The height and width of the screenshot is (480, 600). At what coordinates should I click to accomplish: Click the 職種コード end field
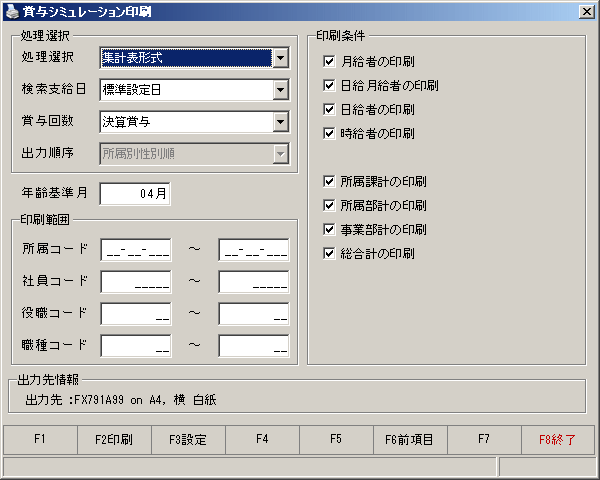254,346
